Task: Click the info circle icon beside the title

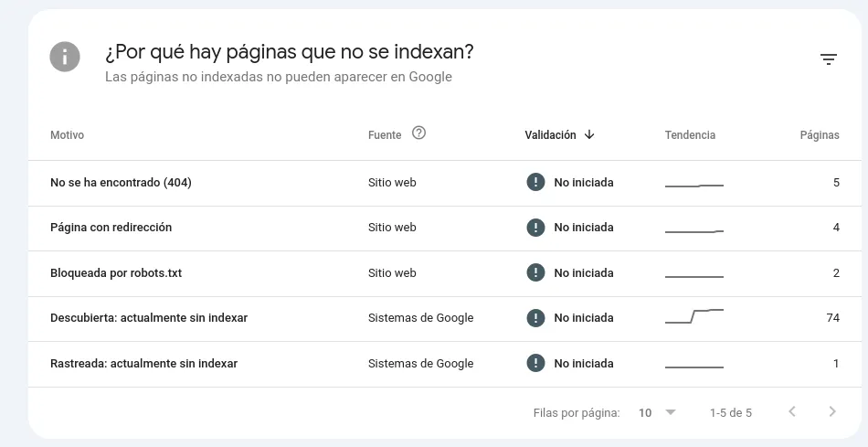Action: [x=65, y=57]
